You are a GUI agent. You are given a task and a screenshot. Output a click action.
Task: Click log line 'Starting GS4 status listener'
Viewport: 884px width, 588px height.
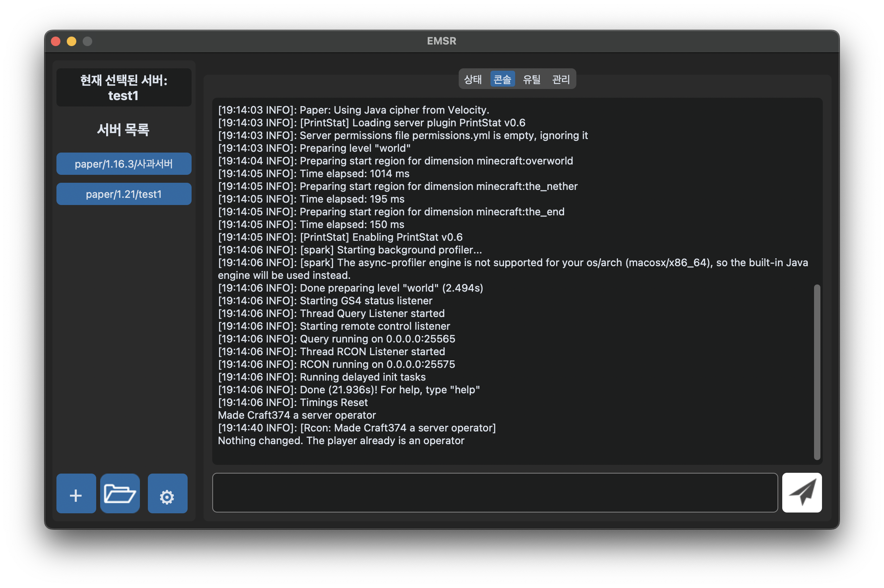pos(325,301)
